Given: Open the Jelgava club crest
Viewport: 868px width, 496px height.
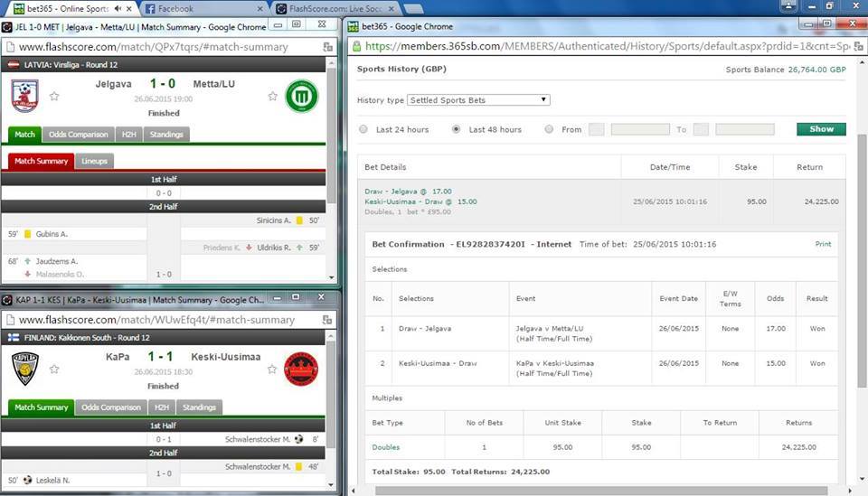Looking at the screenshot, I should pos(25,96).
